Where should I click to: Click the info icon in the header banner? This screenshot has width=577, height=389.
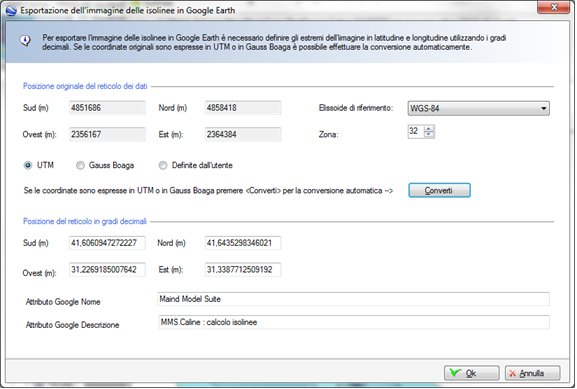tap(25, 40)
